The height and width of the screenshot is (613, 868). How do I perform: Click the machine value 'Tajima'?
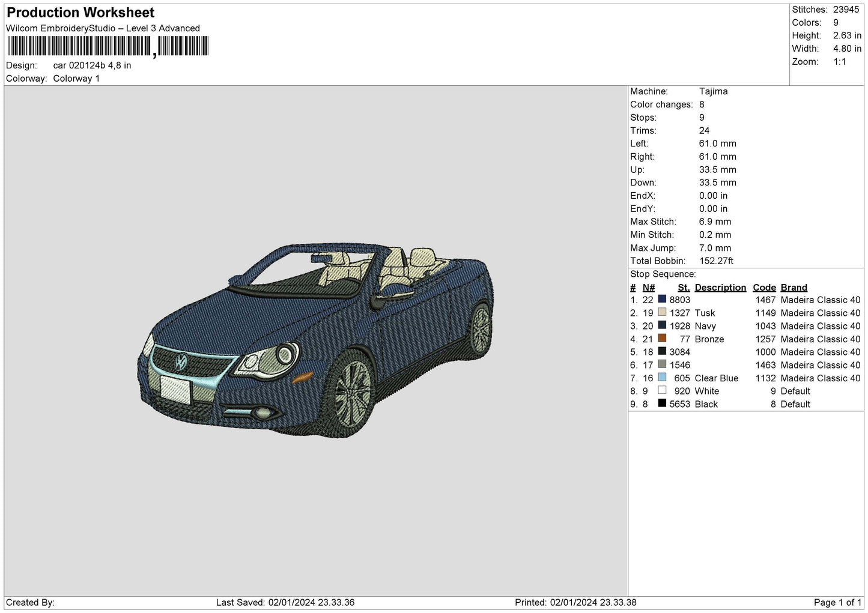[713, 91]
